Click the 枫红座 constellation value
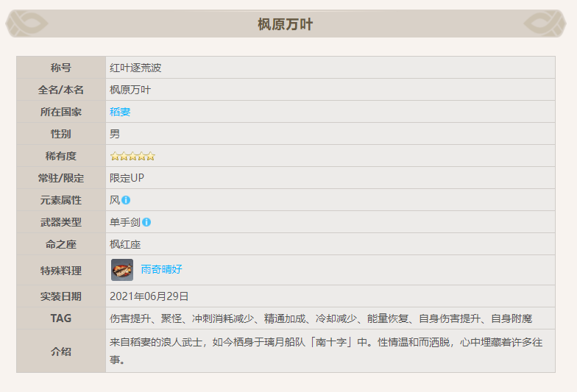The width and height of the screenshot is (577, 392). [x=125, y=244]
